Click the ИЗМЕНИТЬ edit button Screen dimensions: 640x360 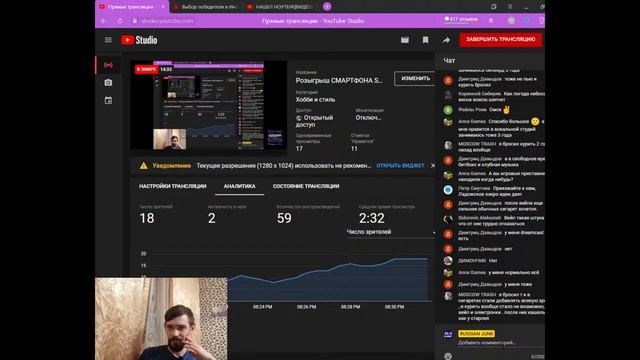415,78
